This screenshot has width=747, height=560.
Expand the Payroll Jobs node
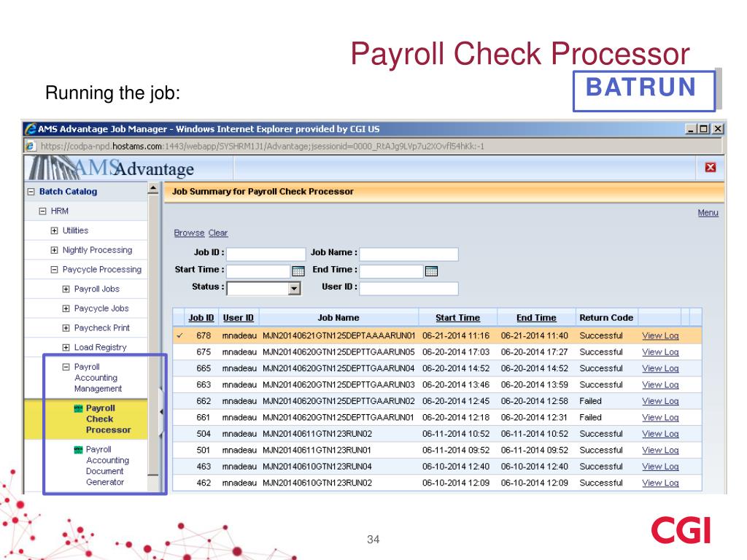(x=66, y=289)
